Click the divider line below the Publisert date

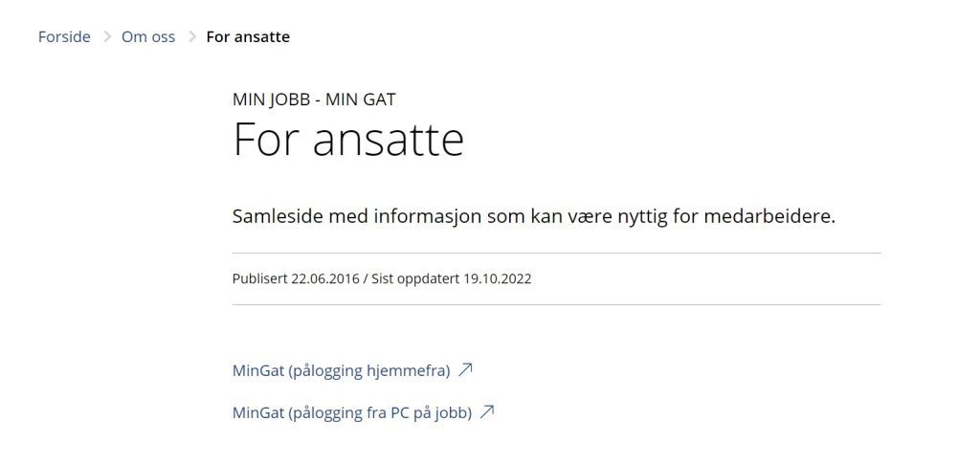coord(556,305)
